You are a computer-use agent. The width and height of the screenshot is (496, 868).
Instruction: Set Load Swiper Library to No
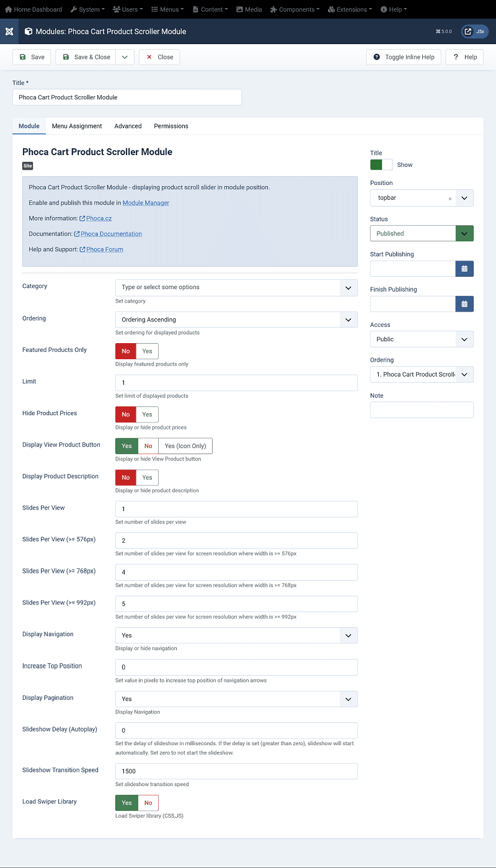(x=148, y=803)
